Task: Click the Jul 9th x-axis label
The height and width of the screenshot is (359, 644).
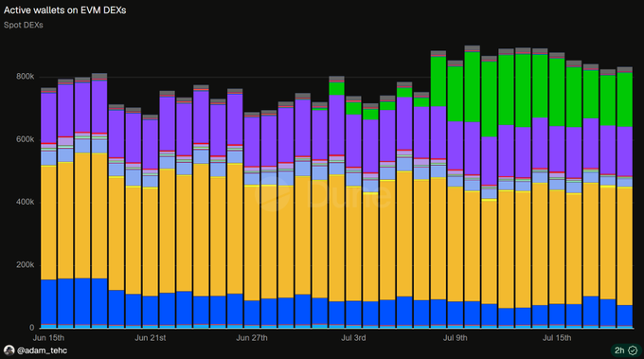Action: click(456, 338)
